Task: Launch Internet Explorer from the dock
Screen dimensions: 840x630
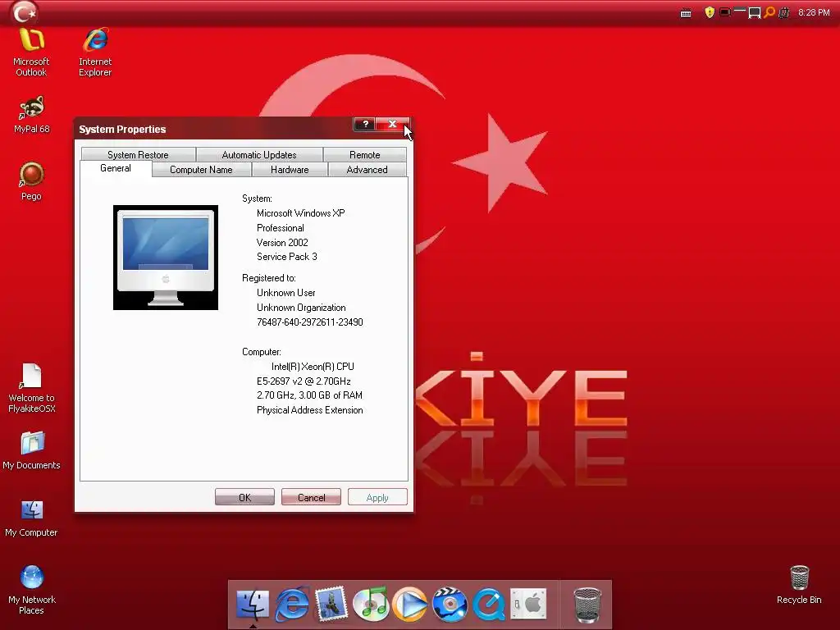Action: pyautogui.click(x=292, y=605)
